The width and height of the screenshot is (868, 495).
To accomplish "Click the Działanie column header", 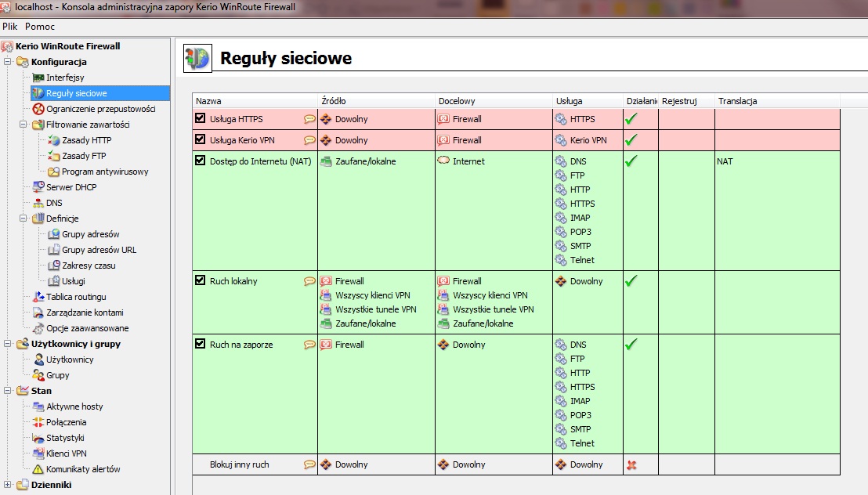I will coord(641,101).
